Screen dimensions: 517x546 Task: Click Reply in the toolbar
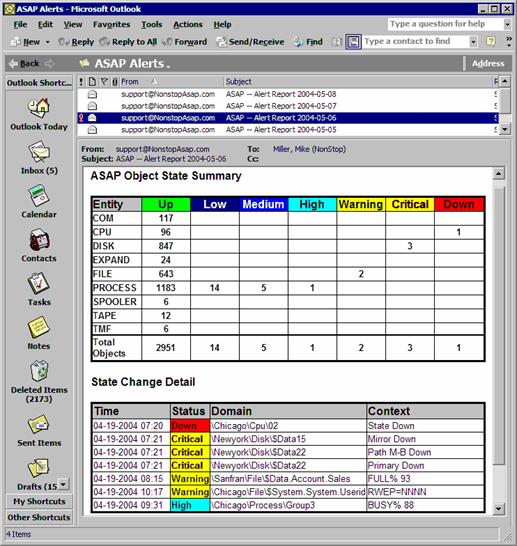(77, 42)
